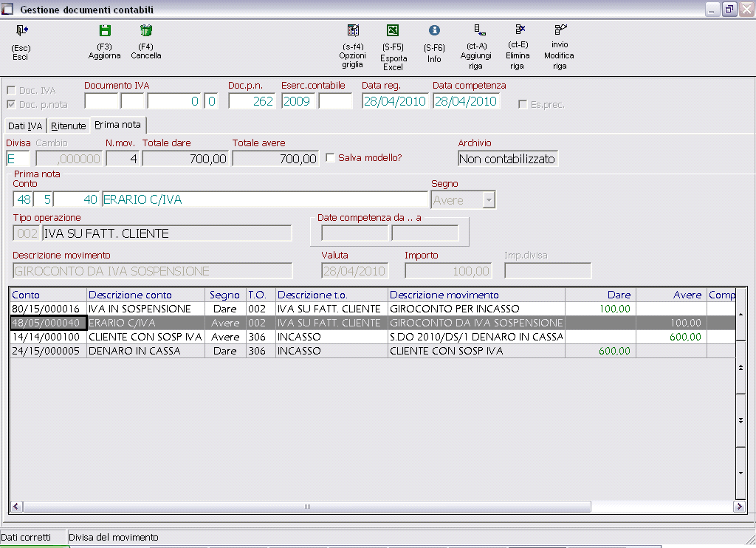Image resolution: width=756 pixels, height=548 pixels.
Task: Click the Divisa field showing E
Action: pyautogui.click(x=18, y=159)
